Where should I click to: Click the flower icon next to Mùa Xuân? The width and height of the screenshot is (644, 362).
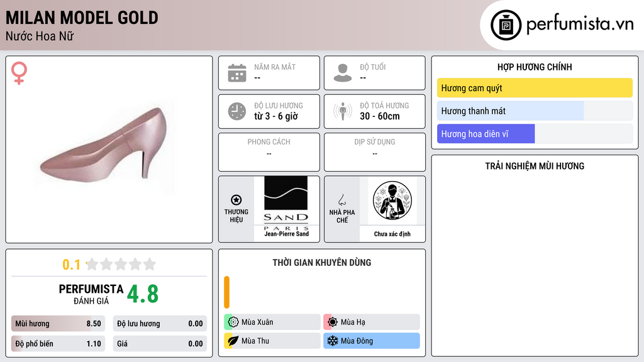click(233, 322)
